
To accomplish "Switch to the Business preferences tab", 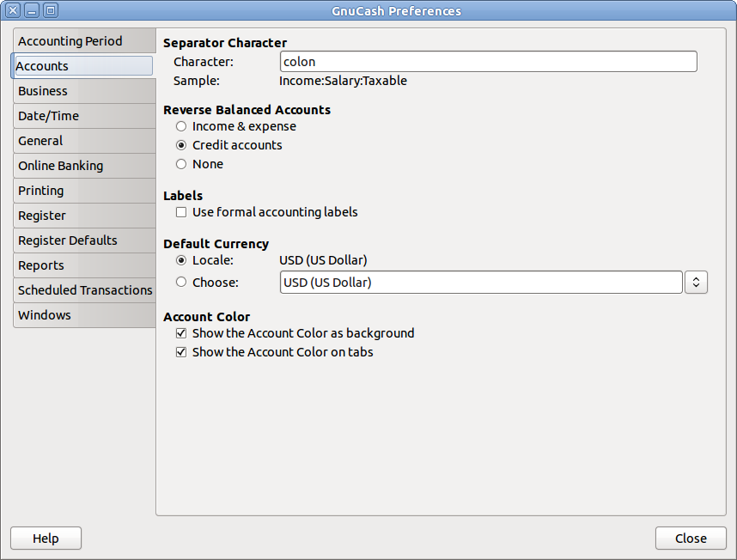I will pyautogui.click(x=43, y=91).
